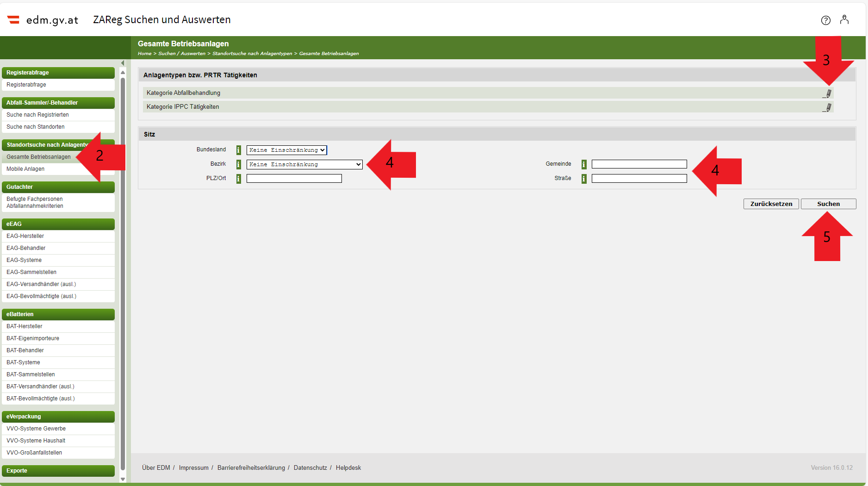This screenshot has width=868, height=486.
Task: Open the user account icon
Action: pyautogui.click(x=844, y=19)
